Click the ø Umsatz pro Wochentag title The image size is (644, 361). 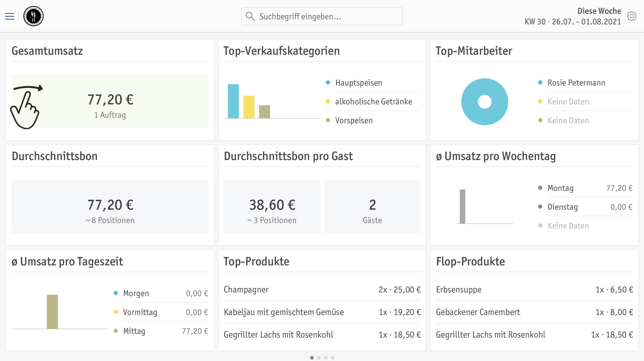coord(496,156)
